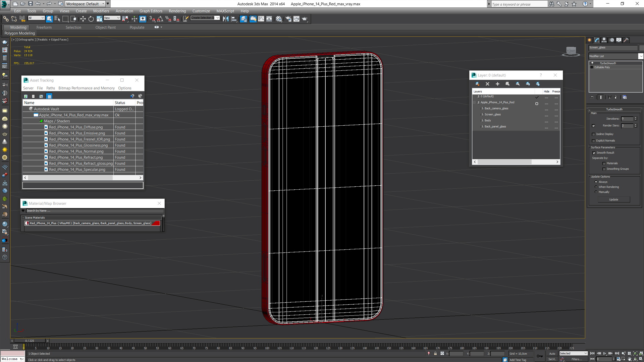
Task: Select Manually update option
Action: [596, 192]
